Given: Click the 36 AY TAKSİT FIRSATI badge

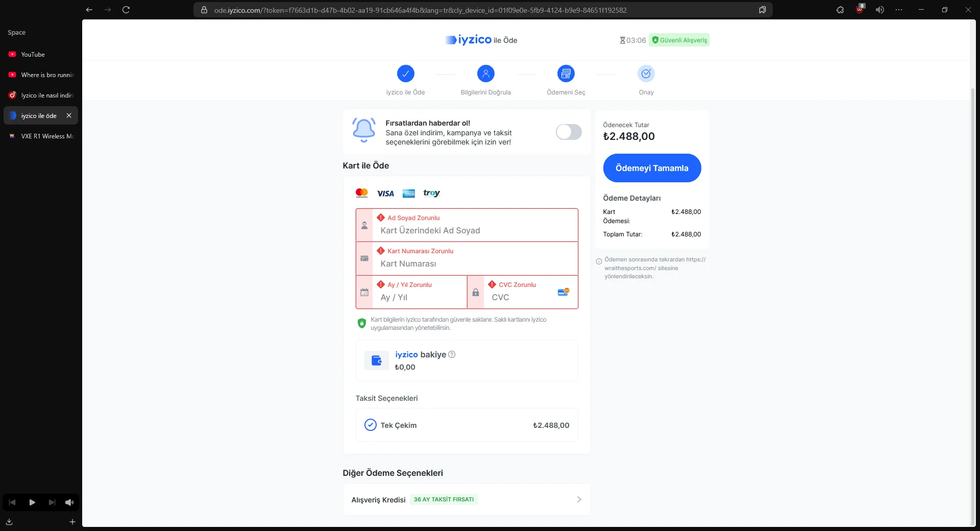Looking at the screenshot, I should (x=444, y=499).
